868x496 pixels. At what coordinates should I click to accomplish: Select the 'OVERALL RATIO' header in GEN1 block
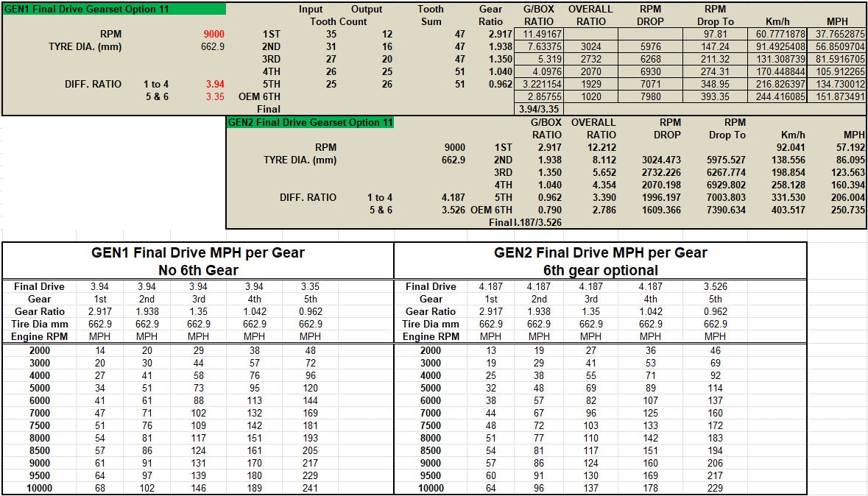(x=590, y=15)
